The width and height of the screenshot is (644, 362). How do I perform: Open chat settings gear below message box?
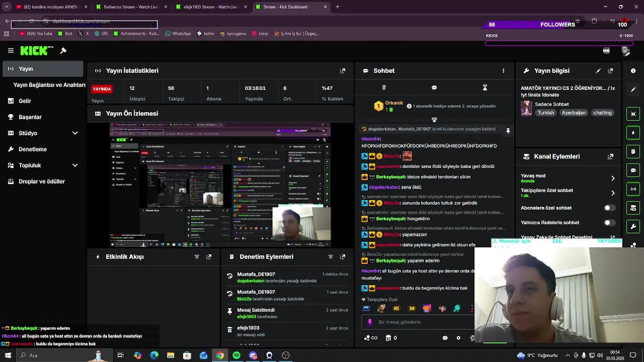tap(458, 338)
